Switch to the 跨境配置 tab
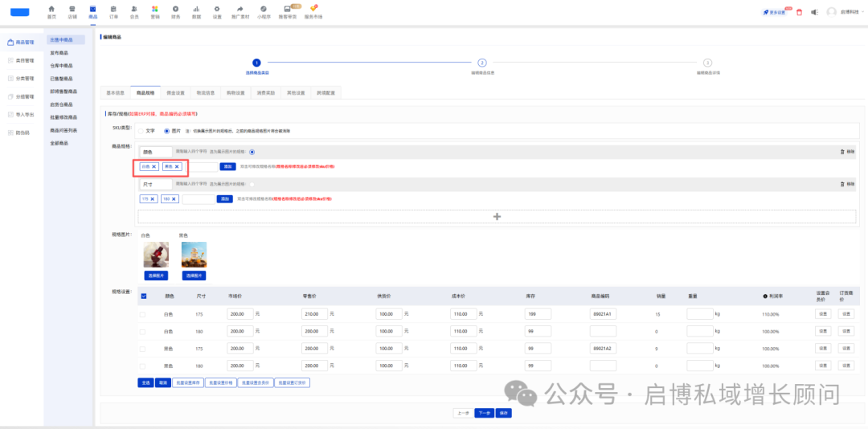The height and width of the screenshot is (429, 868). 325,92
